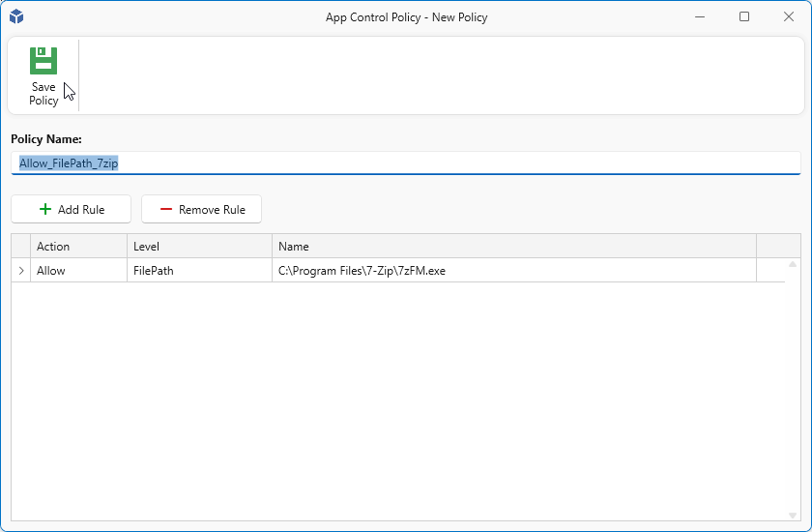
Task: Click the Save Policy text label
Action: click(x=43, y=94)
